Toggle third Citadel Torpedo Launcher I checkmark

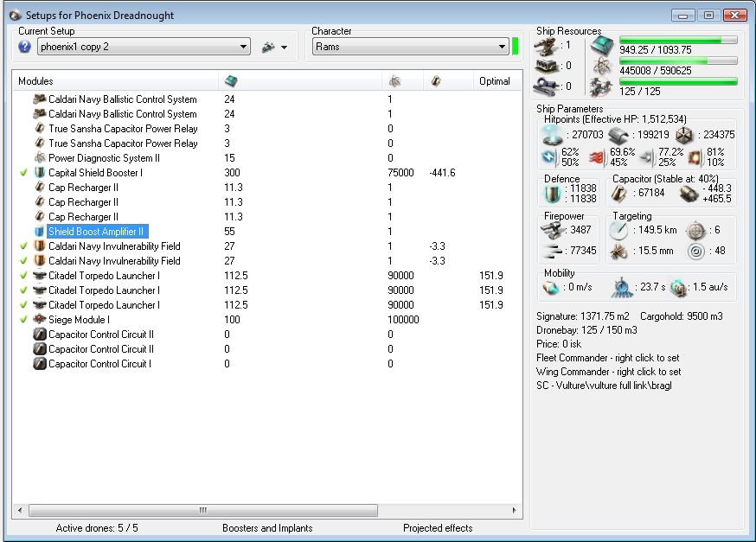(x=23, y=305)
